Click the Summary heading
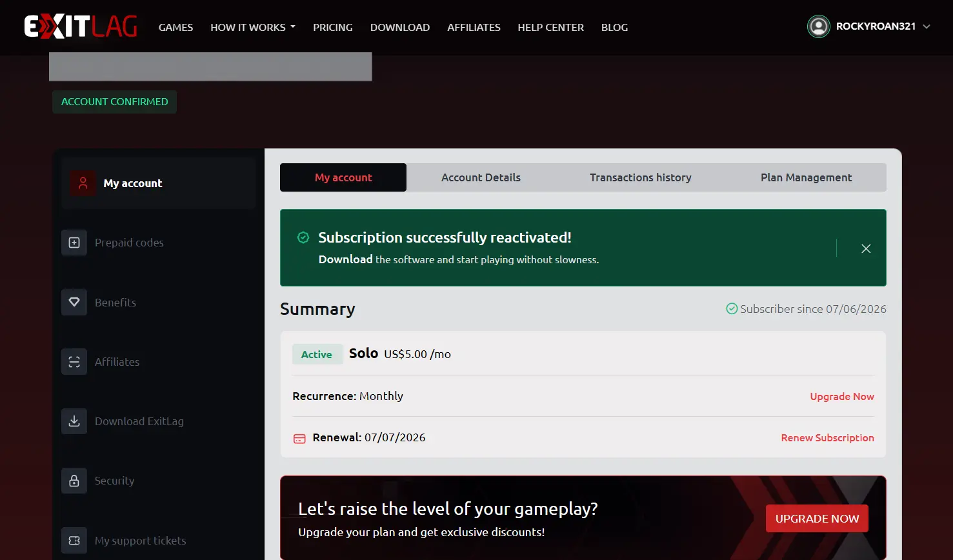Screen dimensions: 953x560 [317, 309]
